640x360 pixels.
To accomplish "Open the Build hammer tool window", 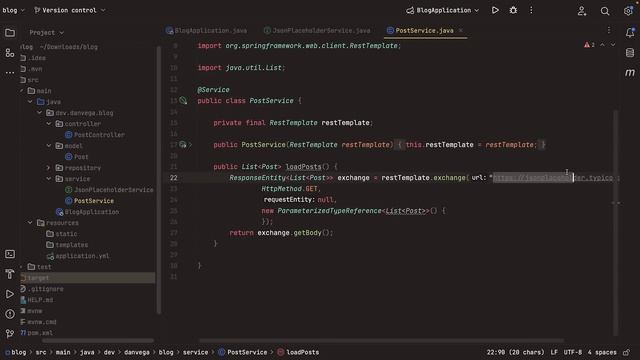I will [10, 274].
